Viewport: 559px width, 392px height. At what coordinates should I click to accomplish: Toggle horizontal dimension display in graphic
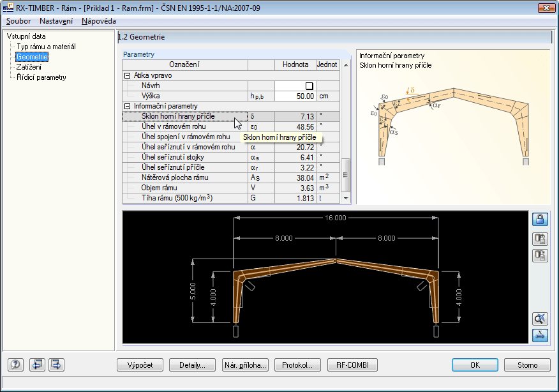click(539, 335)
